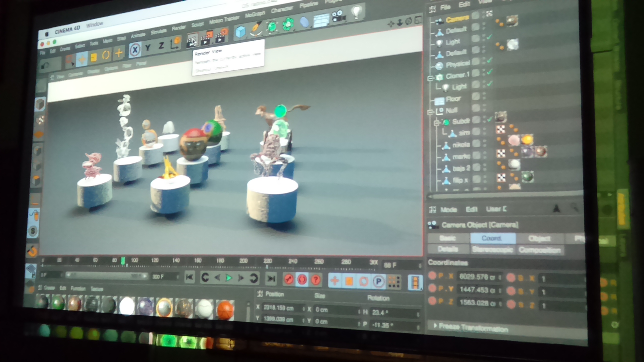This screenshot has height=362, width=644.
Task: Click keyframe selection question mark button
Action: pyautogui.click(x=315, y=280)
